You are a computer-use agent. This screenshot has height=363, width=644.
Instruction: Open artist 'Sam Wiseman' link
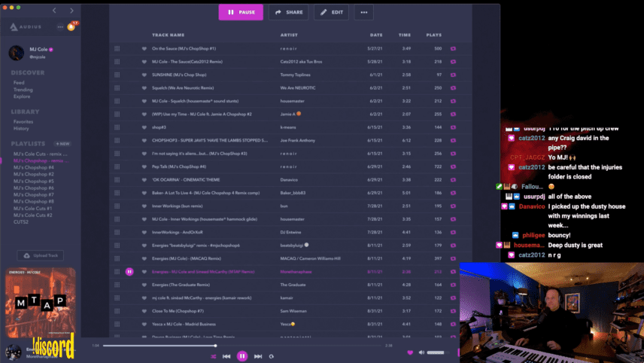pyautogui.click(x=293, y=311)
